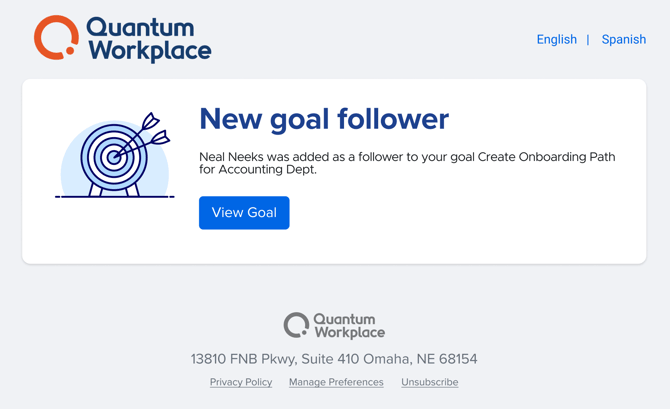The width and height of the screenshot is (670, 409).
Task: Click the goal name ending in Accounting Dept.
Action: coord(258,170)
